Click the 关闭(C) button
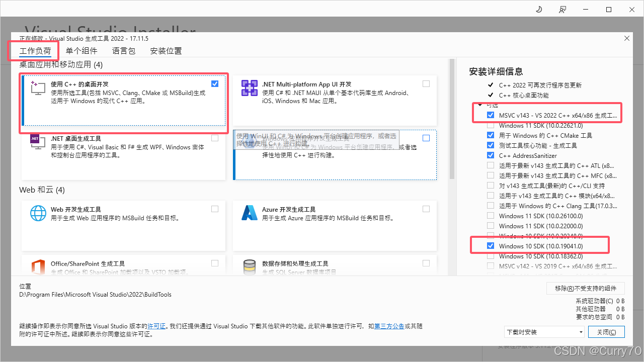Viewport: 644px width, 362px height. (606, 332)
